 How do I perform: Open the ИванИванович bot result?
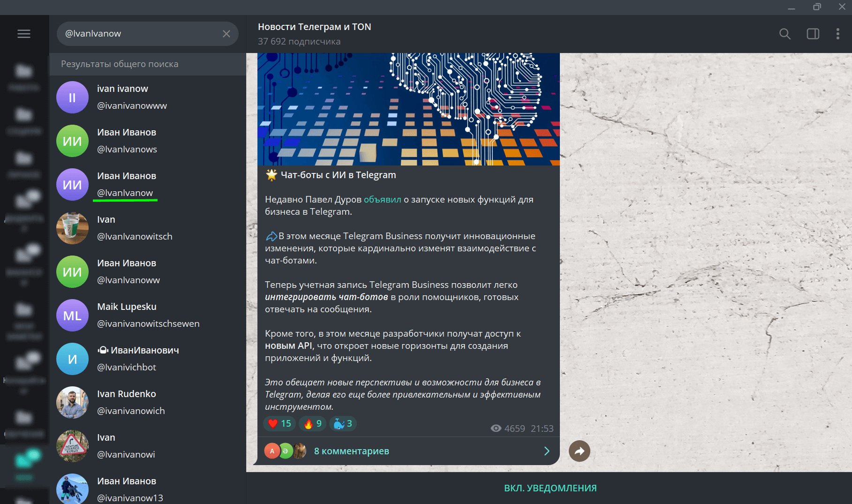pyautogui.click(x=148, y=359)
